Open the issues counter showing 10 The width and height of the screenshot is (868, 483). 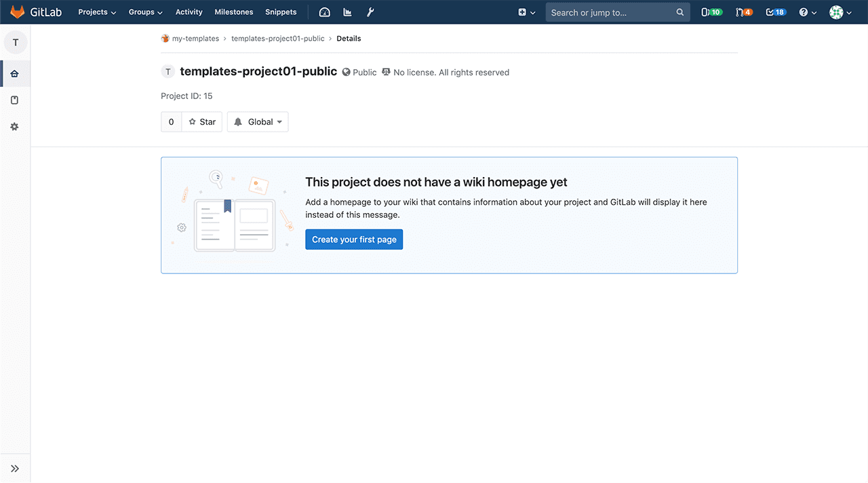coord(711,12)
